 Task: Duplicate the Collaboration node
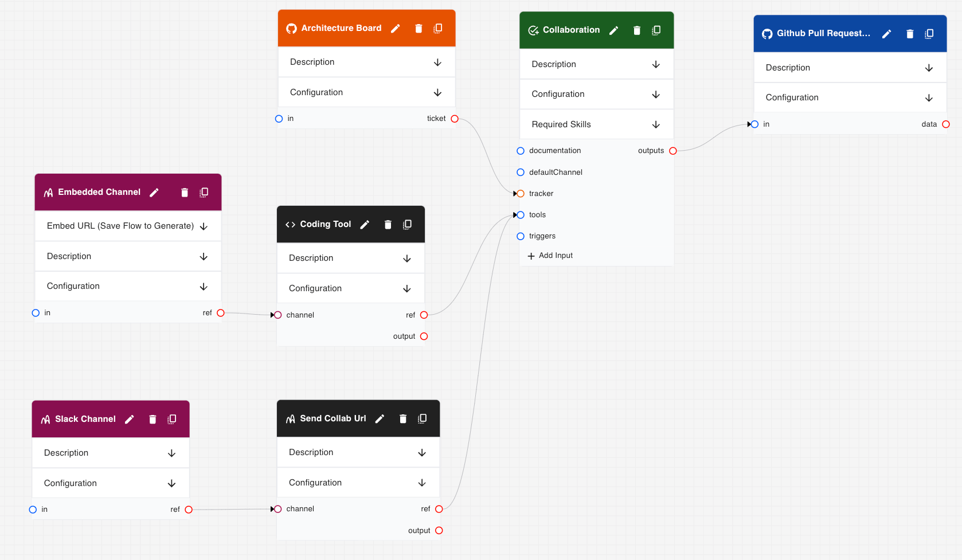(x=656, y=30)
